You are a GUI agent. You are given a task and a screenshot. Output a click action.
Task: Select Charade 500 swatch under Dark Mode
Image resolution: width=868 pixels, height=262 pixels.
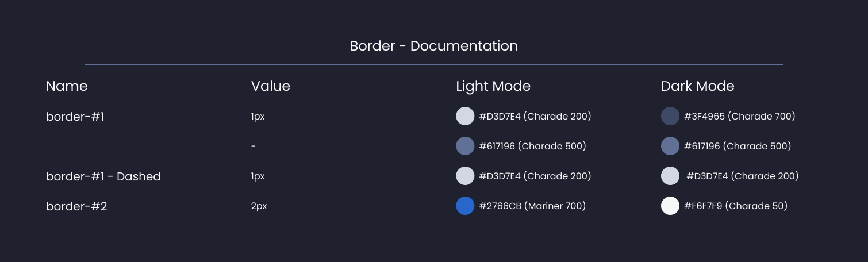pos(670,146)
